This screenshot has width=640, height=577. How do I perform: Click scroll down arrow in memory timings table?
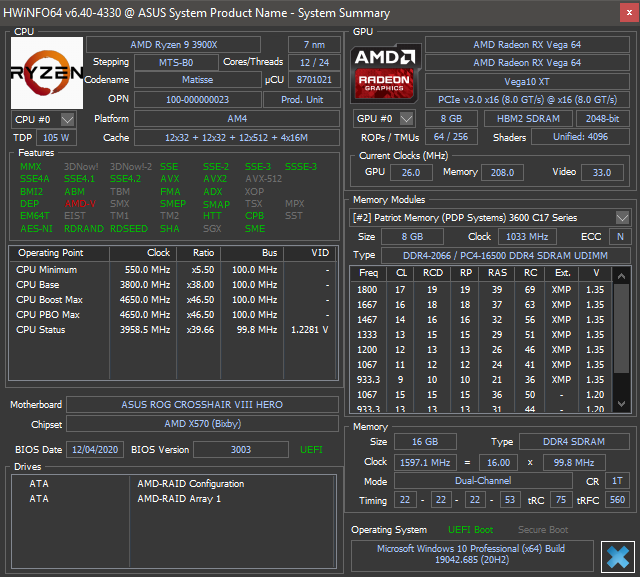tap(621, 404)
